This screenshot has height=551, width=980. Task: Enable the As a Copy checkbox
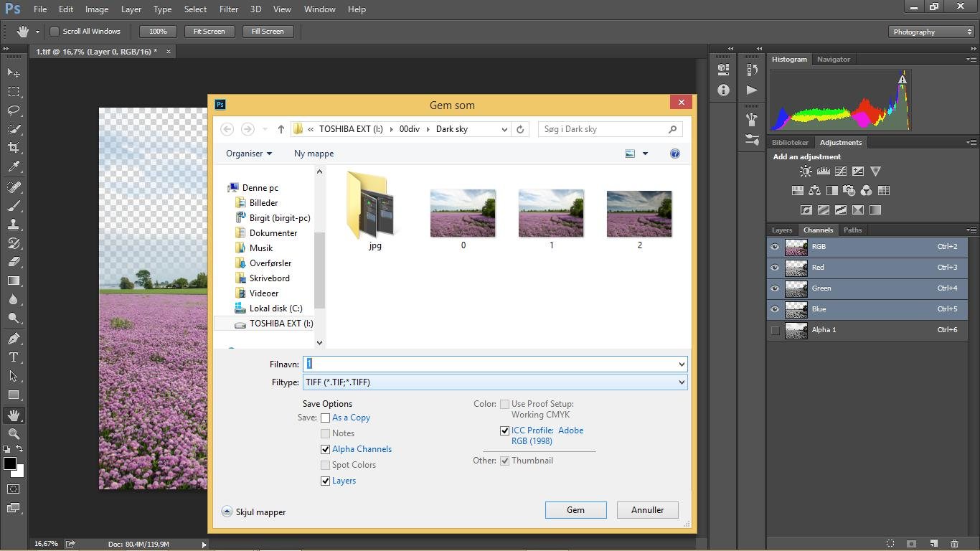(325, 418)
